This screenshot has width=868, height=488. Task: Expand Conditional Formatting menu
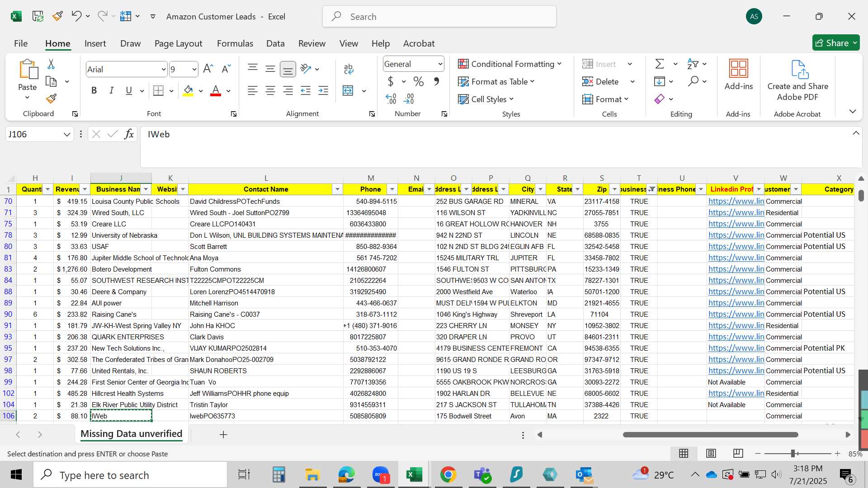pyautogui.click(x=509, y=64)
